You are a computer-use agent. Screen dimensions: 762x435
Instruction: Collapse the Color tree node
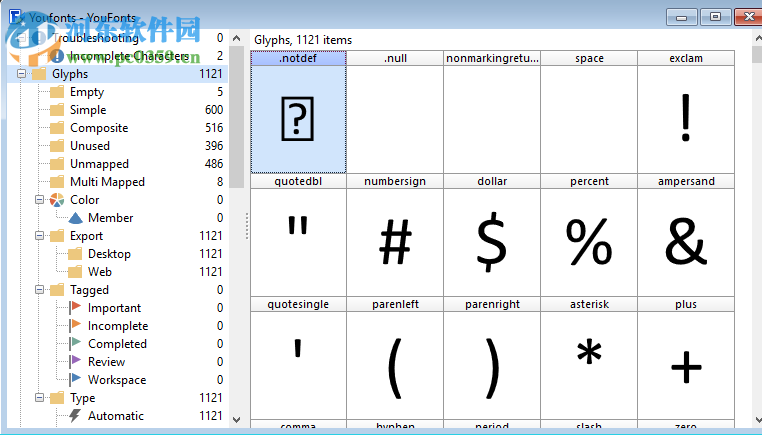pyautogui.click(x=39, y=200)
